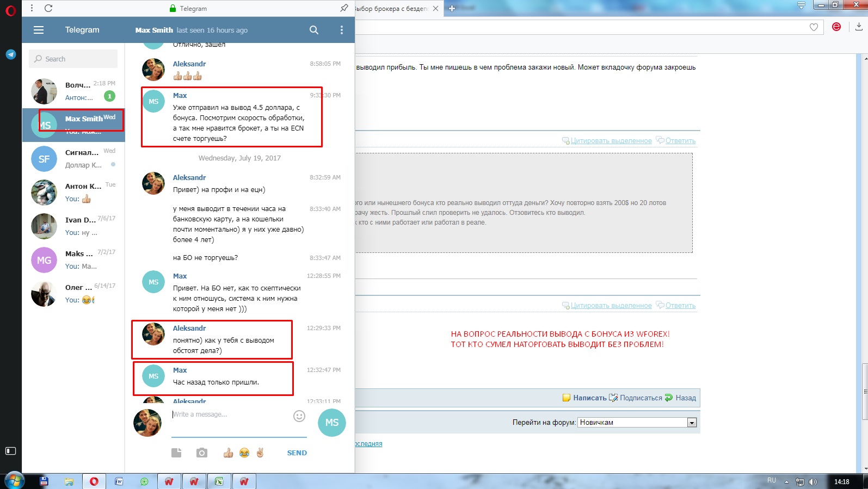Open network status in system tray
This screenshot has height=489, width=868.
tap(800, 481)
